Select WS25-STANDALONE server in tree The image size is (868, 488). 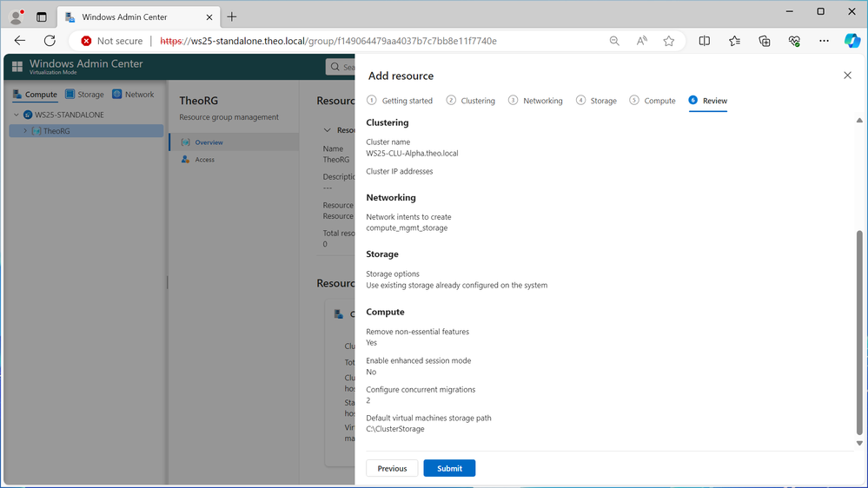click(70, 115)
